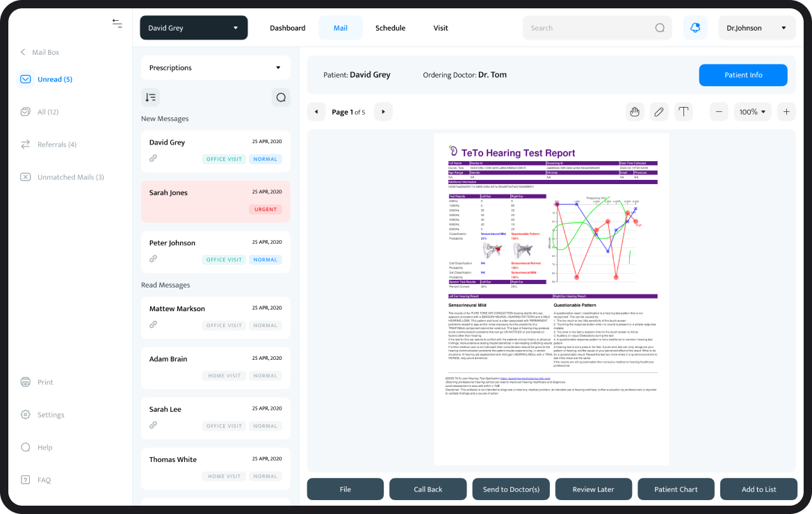Click the Print icon in sidebar

click(25, 382)
